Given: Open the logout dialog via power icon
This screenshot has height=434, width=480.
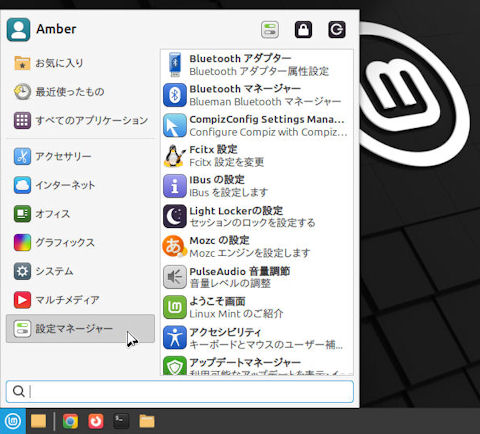Looking at the screenshot, I should click(x=337, y=30).
